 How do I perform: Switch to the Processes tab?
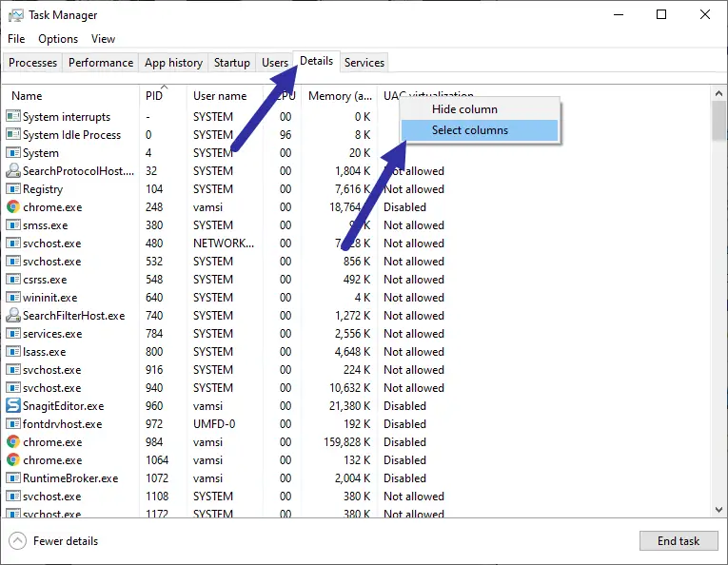(x=32, y=63)
